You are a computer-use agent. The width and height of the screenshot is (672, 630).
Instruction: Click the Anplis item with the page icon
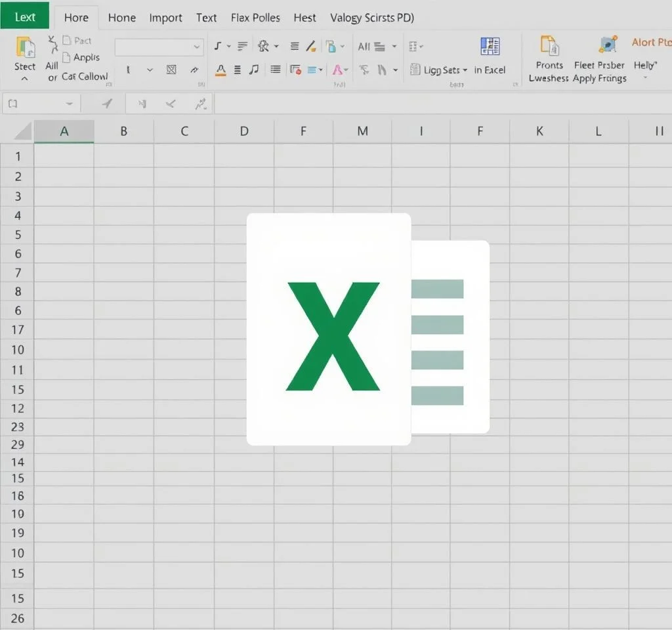pyautogui.click(x=81, y=57)
